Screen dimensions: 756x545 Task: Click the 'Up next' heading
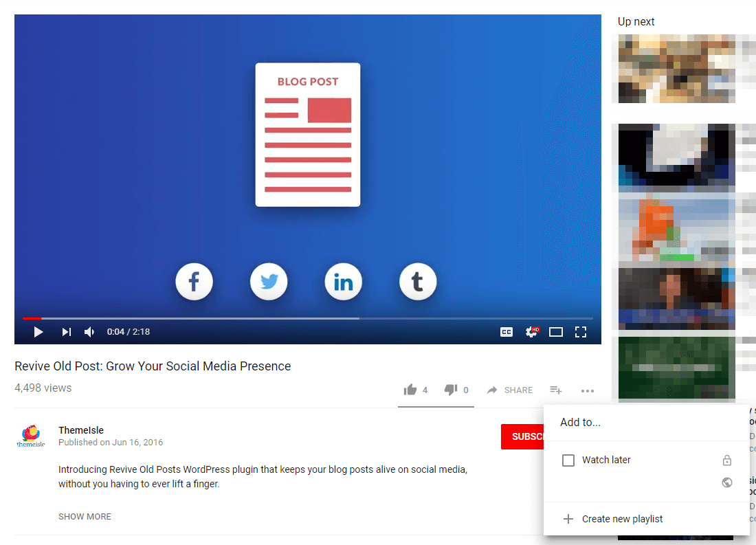click(x=636, y=22)
